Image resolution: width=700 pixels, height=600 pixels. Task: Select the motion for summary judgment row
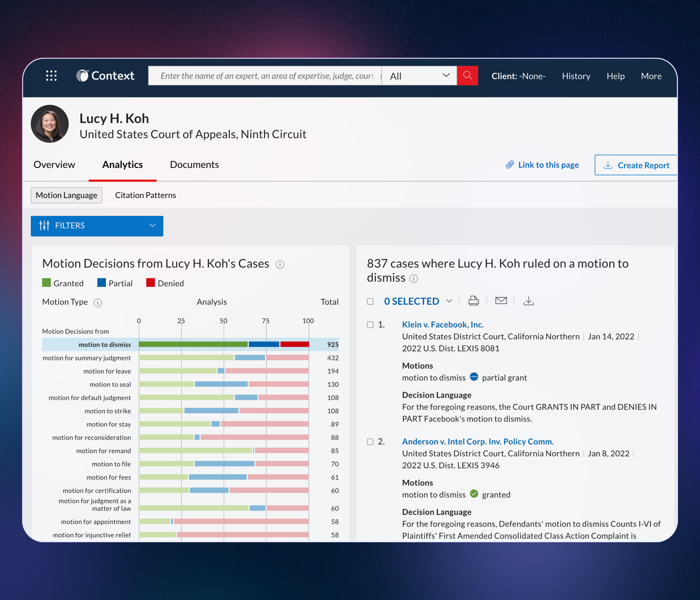[190, 358]
